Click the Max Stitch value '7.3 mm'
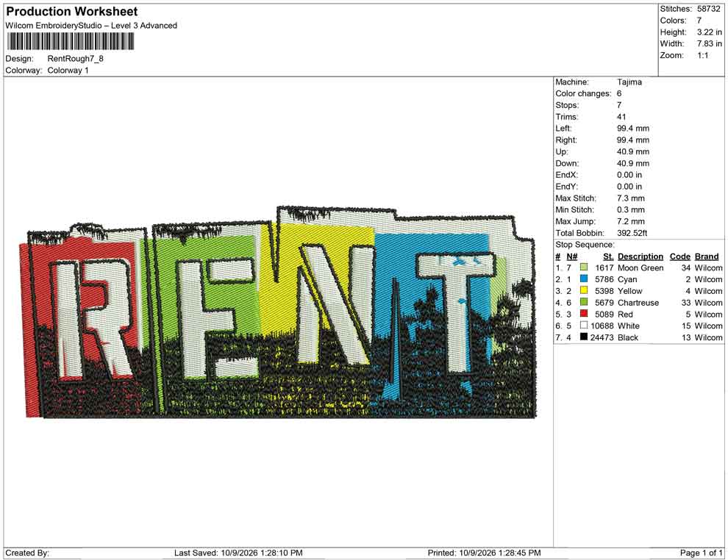This screenshot has width=728, height=560. pos(630,198)
